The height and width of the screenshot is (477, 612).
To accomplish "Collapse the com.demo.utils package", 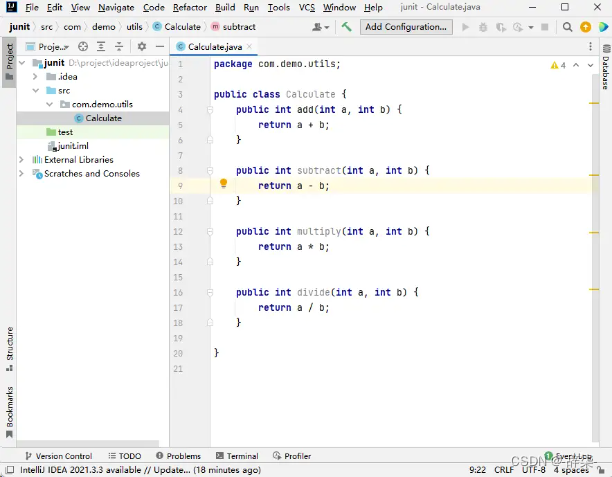I will [49, 104].
